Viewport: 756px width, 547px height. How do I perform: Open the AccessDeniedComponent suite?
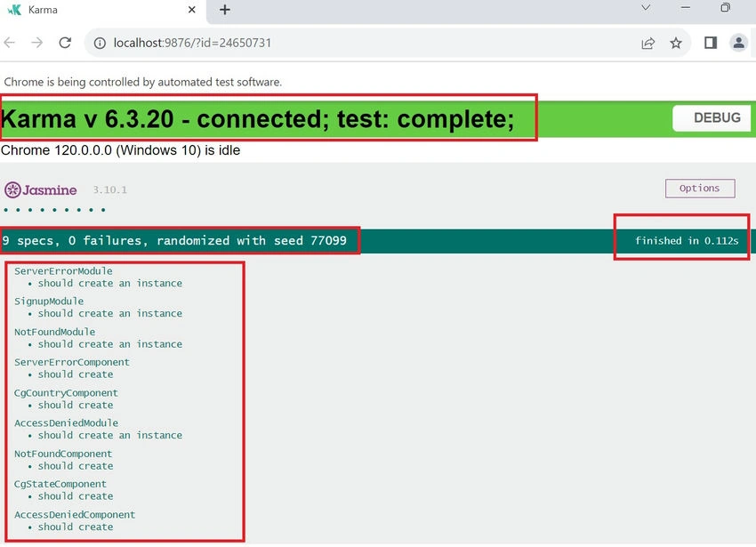click(x=75, y=515)
